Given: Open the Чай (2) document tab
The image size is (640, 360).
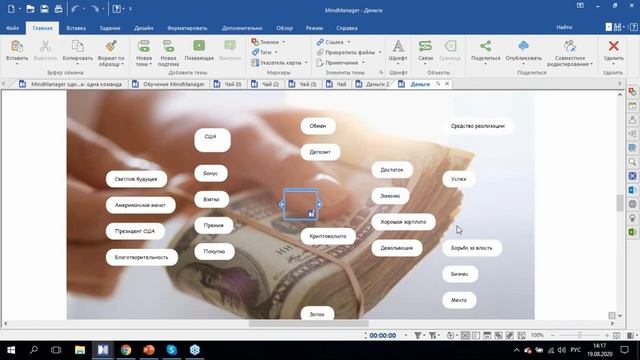Looking at the screenshot, I should click(x=265, y=84).
